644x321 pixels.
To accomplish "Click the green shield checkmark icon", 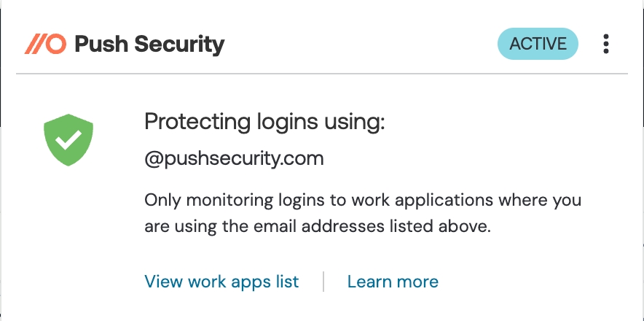I will [x=68, y=139].
